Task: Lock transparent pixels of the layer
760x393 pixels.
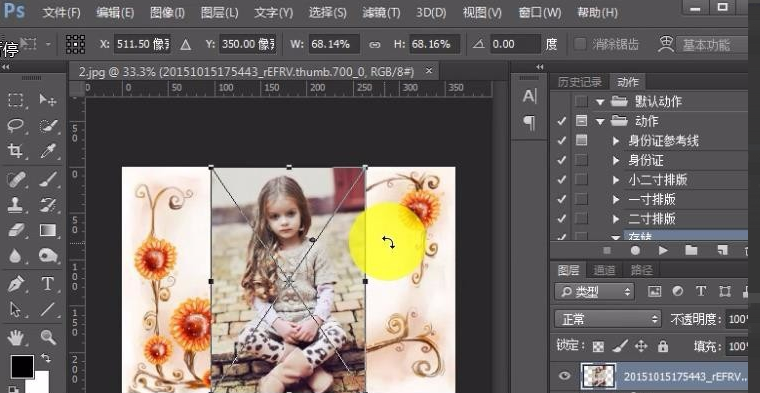Action: click(599, 346)
